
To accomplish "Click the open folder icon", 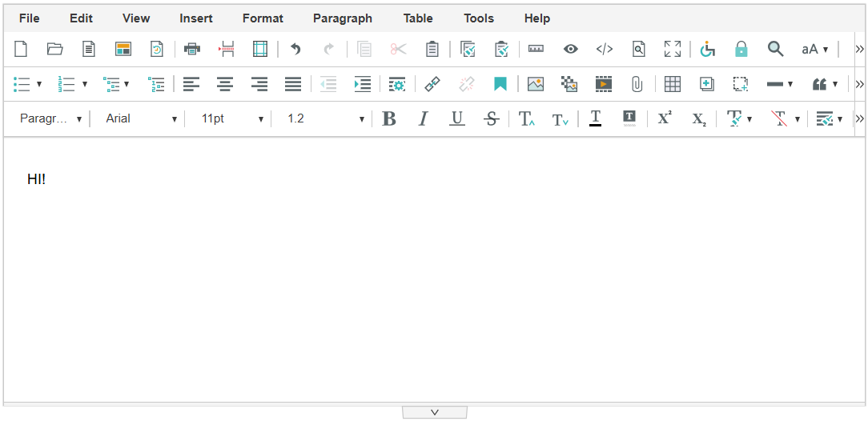I will tap(54, 49).
